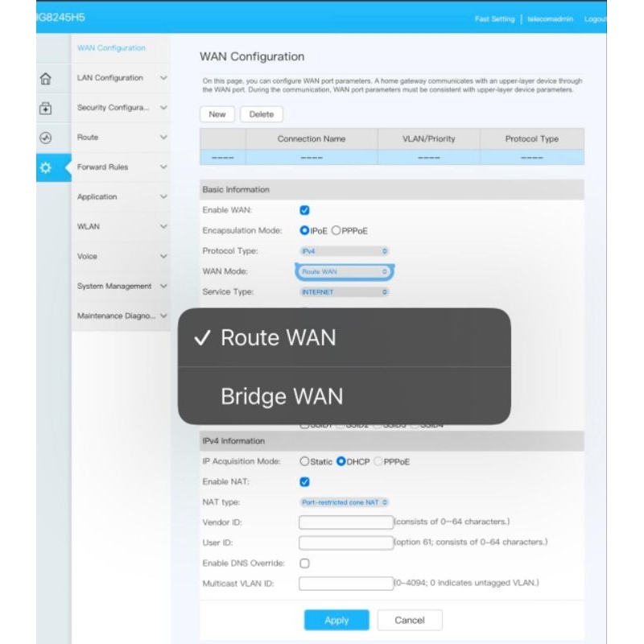Image resolution: width=644 pixels, height=644 pixels.
Task: Expand the Security Configuration menu
Action: (122, 108)
